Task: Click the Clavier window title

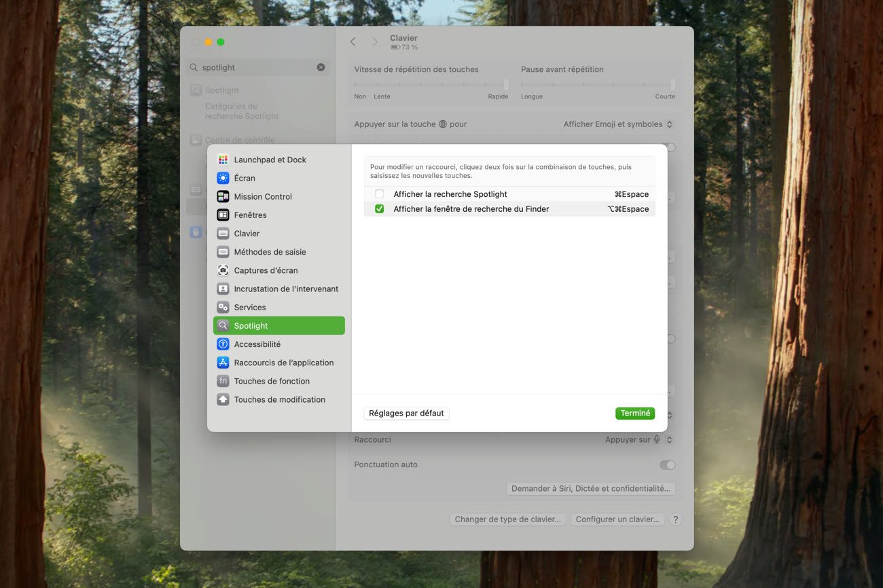Action: tap(403, 38)
